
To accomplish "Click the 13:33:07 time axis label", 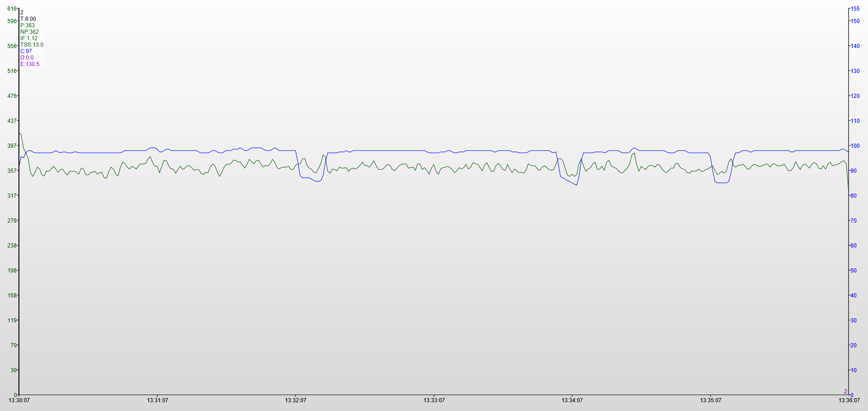I will [x=434, y=400].
